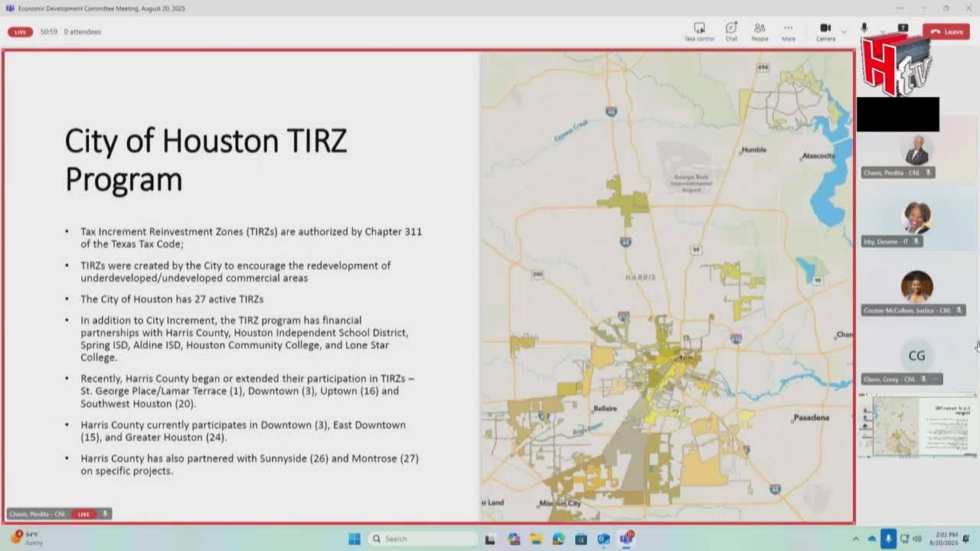Open the Windows Start menu
This screenshot has width=980, height=551.
(x=354, y=539)
